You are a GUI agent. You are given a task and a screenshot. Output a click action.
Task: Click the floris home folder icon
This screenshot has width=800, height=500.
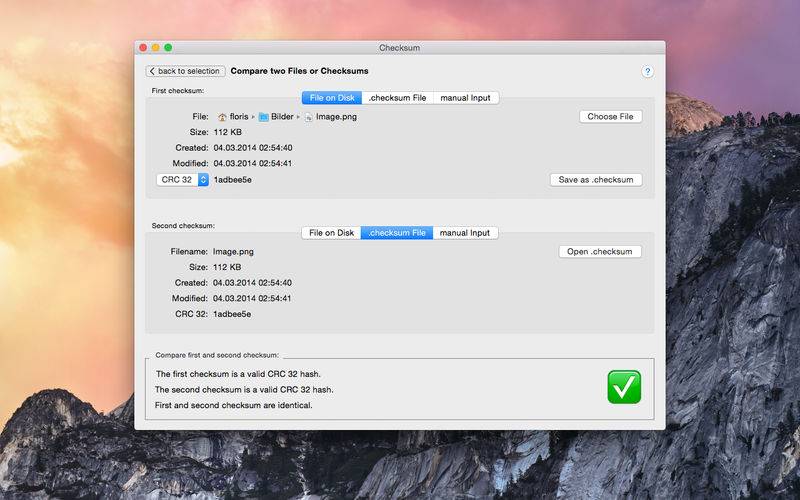coord(222,117)
